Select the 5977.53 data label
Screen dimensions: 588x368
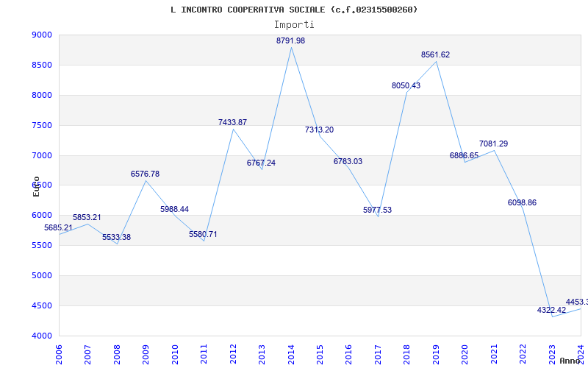pyautogui.click(x=377, y=210)
